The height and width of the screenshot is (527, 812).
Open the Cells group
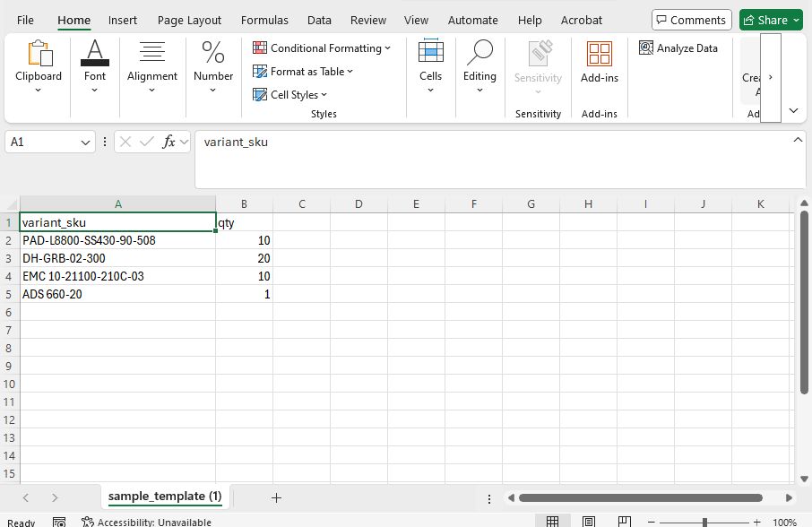pos(430,67)
